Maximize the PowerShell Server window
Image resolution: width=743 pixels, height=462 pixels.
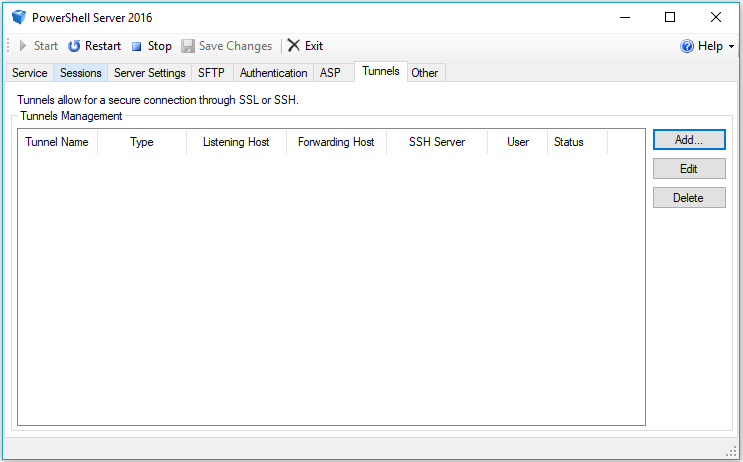670,18
